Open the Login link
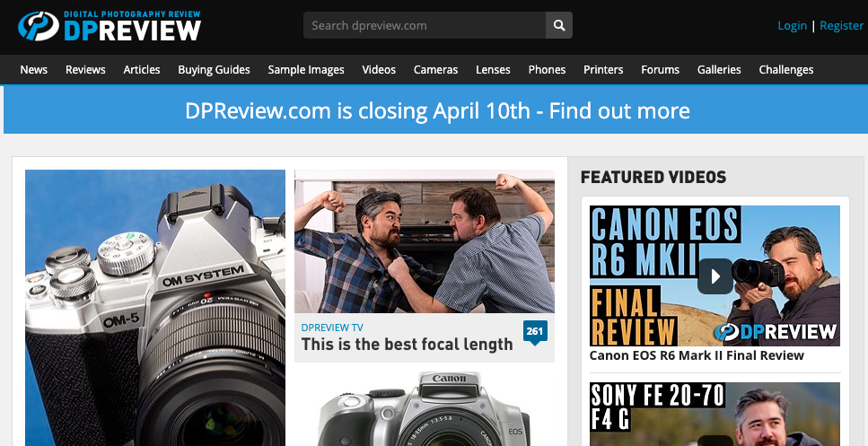The width and height of the screenshot is (868, 446). (x=792, y=25)
